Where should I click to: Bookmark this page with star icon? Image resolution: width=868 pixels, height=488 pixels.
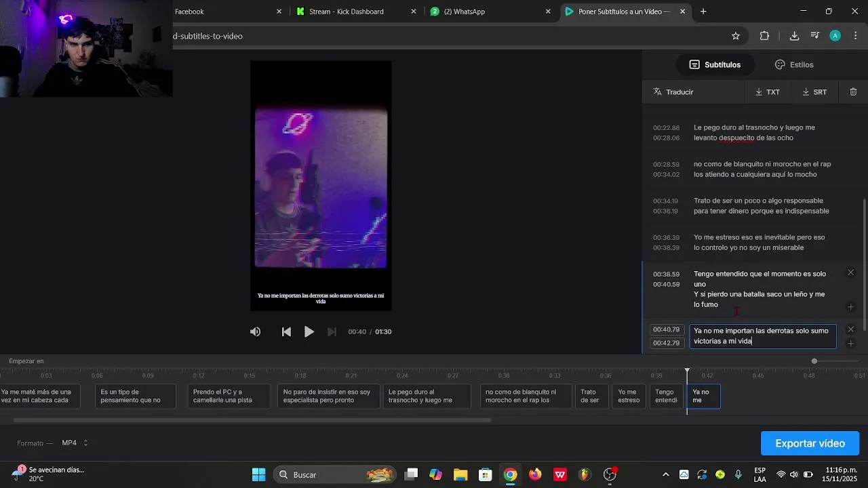[736, 36]
